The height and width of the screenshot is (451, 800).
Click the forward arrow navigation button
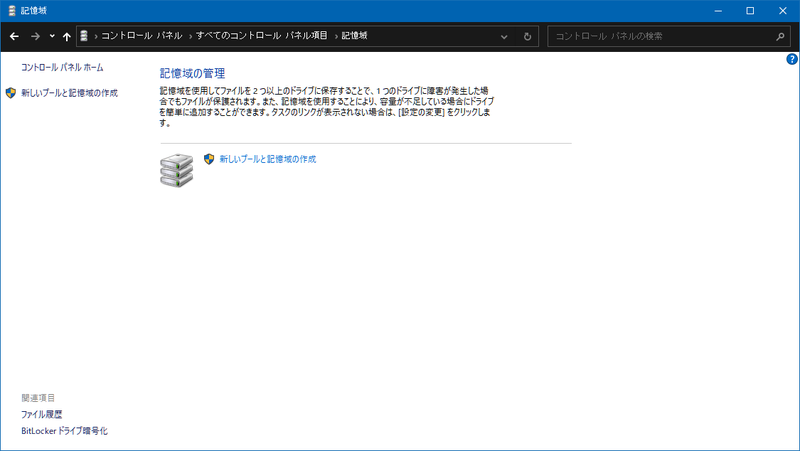coord(35,36)
